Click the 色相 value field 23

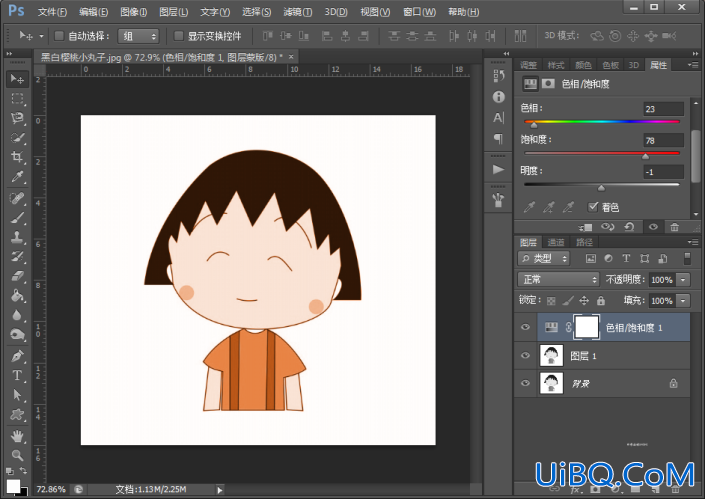(663, 109)
